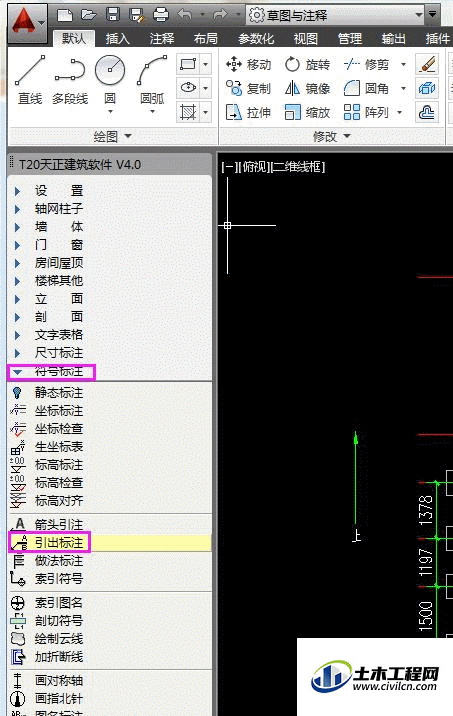Create a new drawing from quick access toolbar

(x=65, y=15)
